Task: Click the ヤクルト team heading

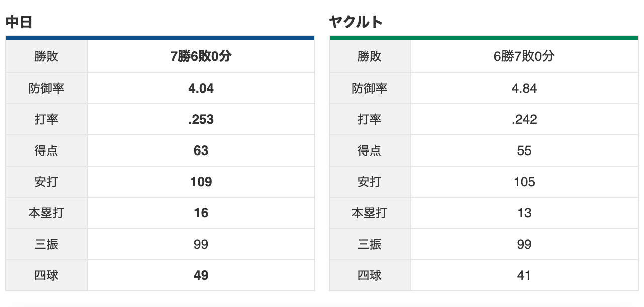Action: pos(356,22)
